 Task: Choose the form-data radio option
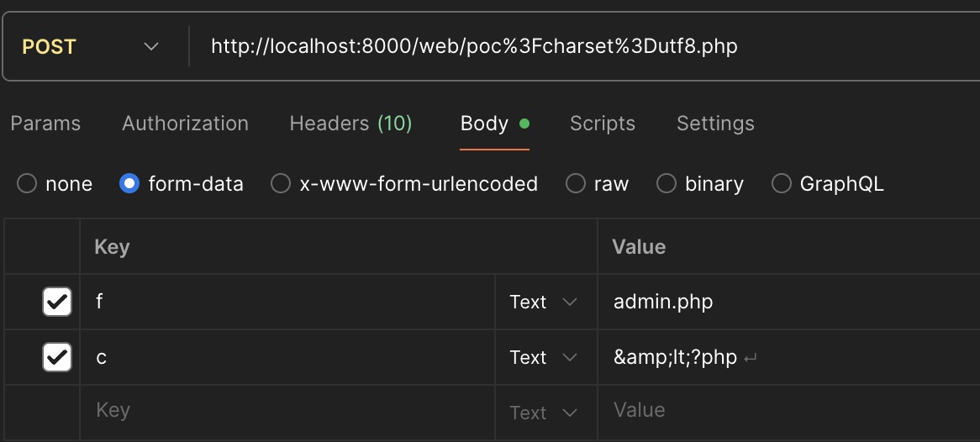pyautogui.click(x=129, y=184)
